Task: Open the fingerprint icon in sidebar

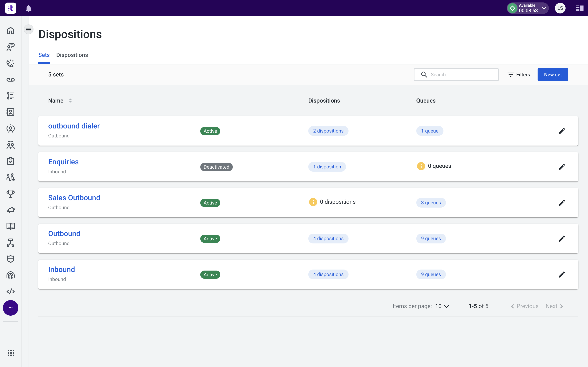Action: [10, 275]
